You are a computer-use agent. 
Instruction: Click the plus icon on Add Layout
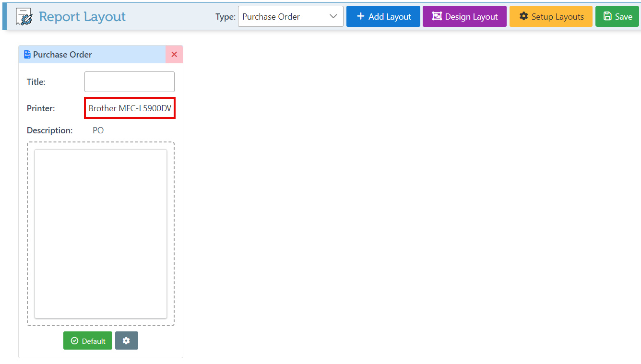tap(361, 17)
